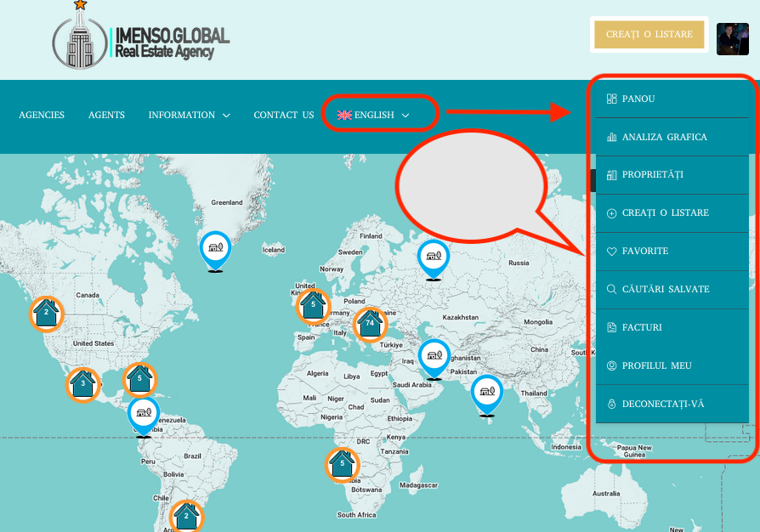This screenshot has height=532, width=760.
Task: Click the Căutări Salvate magnifier icon
Action: click(612, 289)
